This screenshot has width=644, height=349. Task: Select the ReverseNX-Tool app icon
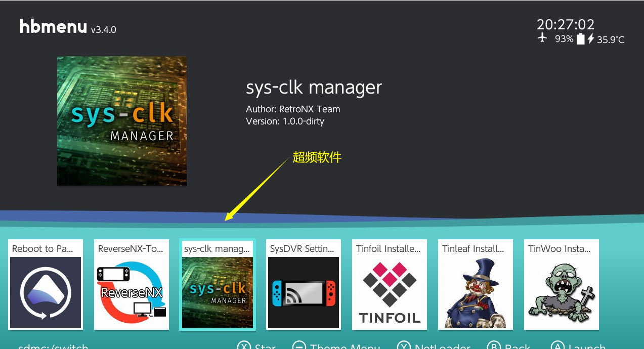(x=132, y=285)
